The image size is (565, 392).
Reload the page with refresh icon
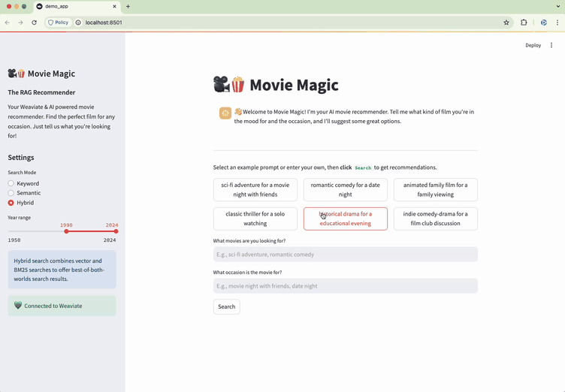coord(34,23)
